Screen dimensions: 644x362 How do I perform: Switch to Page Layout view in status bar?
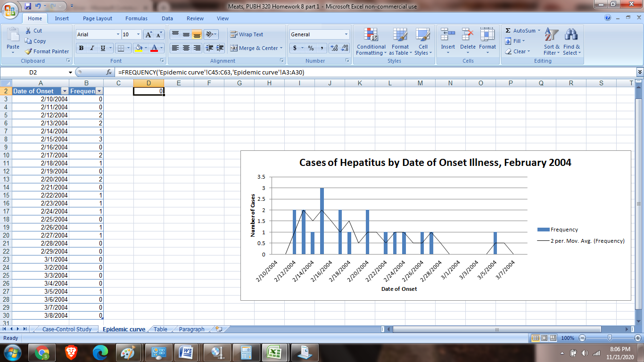(x=545, y=338)
